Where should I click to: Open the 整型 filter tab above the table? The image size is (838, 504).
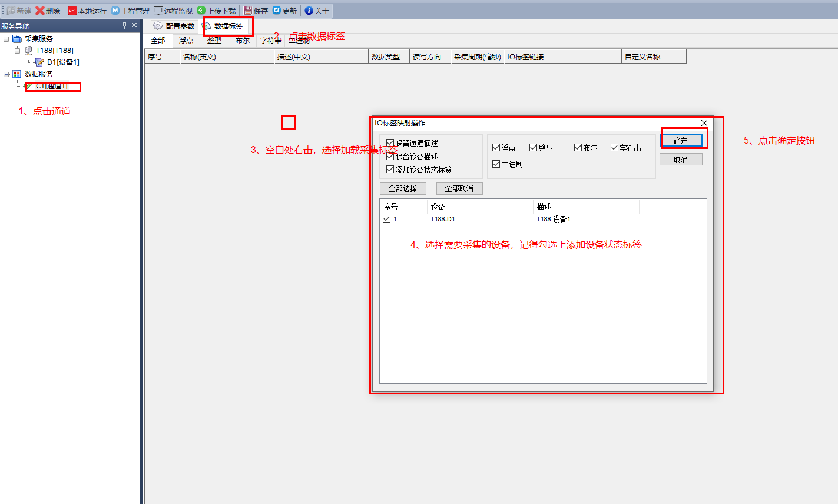coord(214,41)
